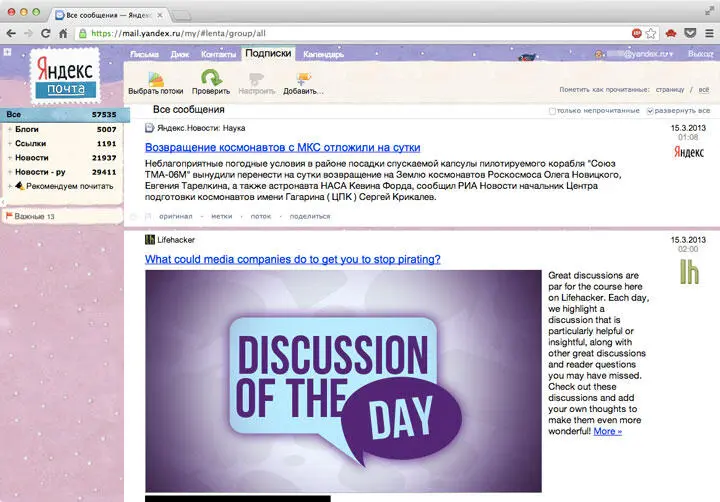Click Выбрать потоки toolbar icon
This screenshot has height=502, width=720.
(x=156, y=78)
